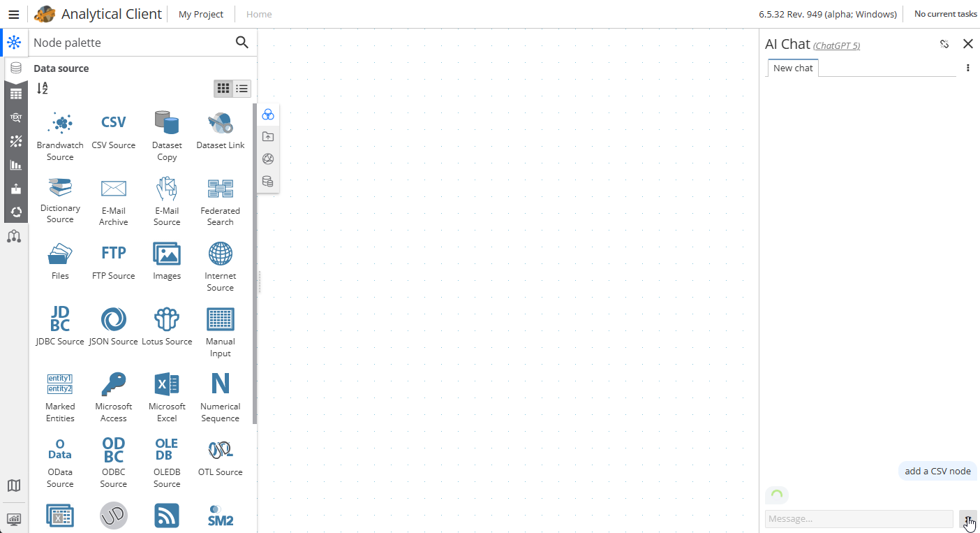Image resolution: width=980 pixels, height=533 pixels.
Task: Select the OLEDB Source node
Action: [x=167, y=462]
